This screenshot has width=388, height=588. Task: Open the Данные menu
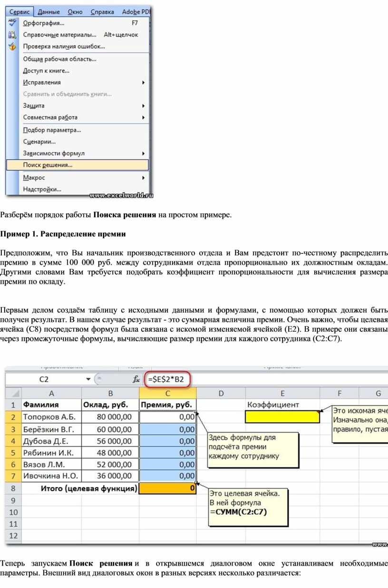tap(48, 12)
